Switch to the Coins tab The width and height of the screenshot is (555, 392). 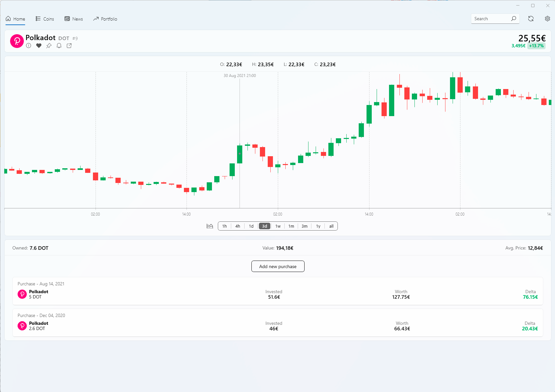45,19
